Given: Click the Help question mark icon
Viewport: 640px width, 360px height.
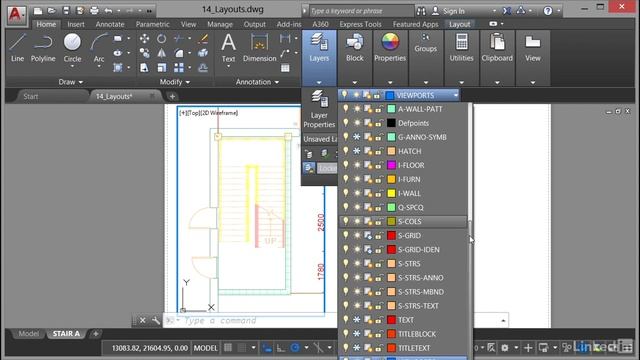Looking at the screenshot, I should [x=548, y=11].
